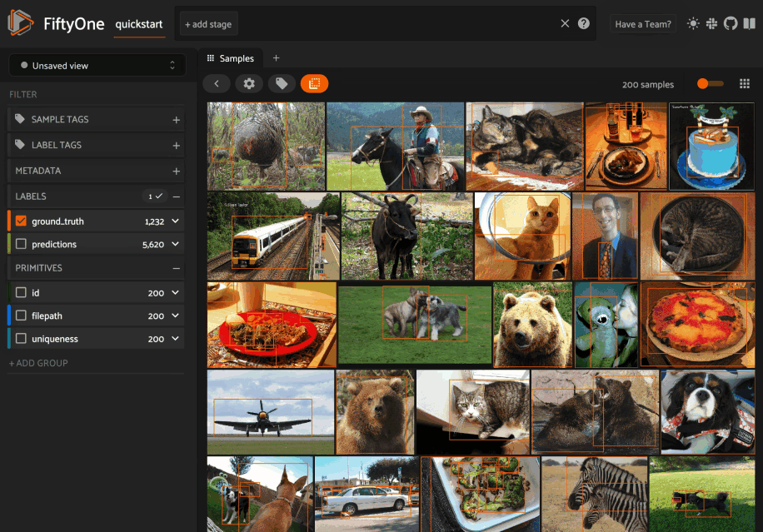Hide the sidebar with the back arrow
763x532 pixels.
[x=217, y=83]
